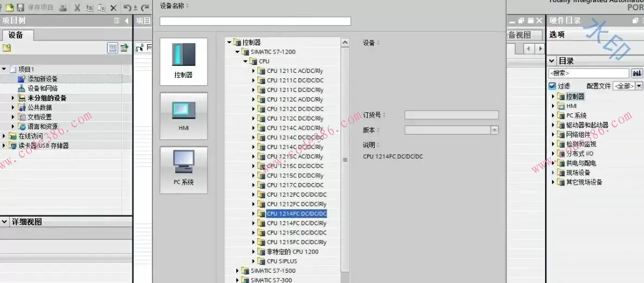Click the paste icon in the toolbar
Image resolution: width=644 pixels, height=283 pixels.
[102, 8]
